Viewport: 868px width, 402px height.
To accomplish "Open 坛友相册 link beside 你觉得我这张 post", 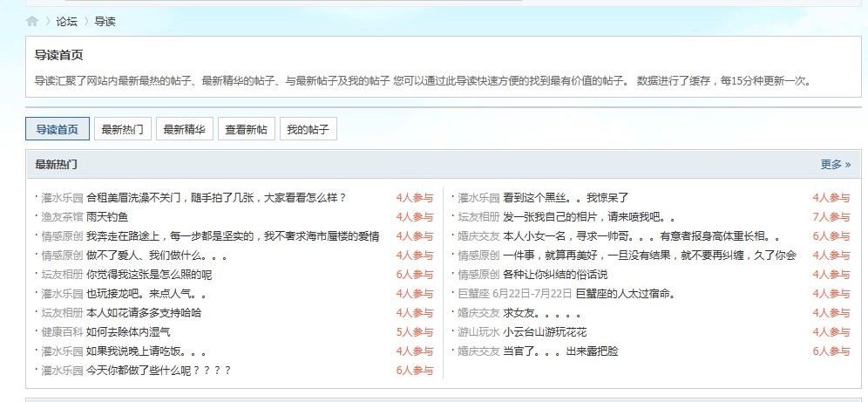I will tap(62, 275).
